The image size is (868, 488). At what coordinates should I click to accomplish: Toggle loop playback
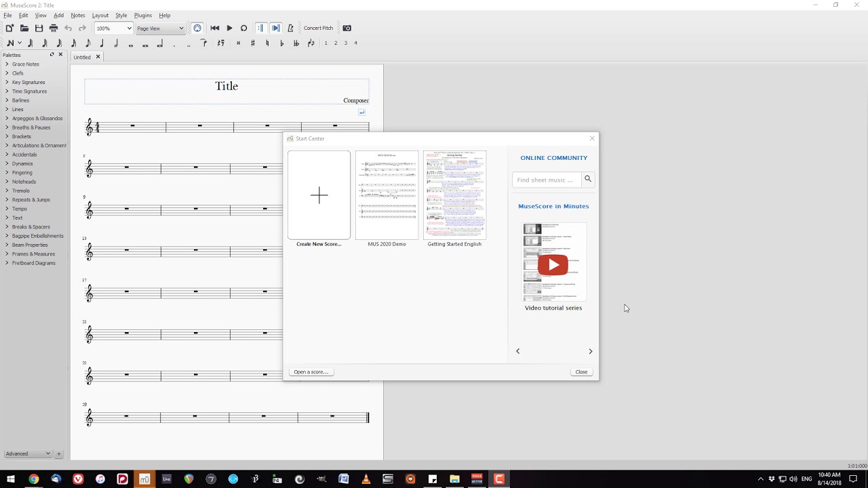click(x=243, y=28)
